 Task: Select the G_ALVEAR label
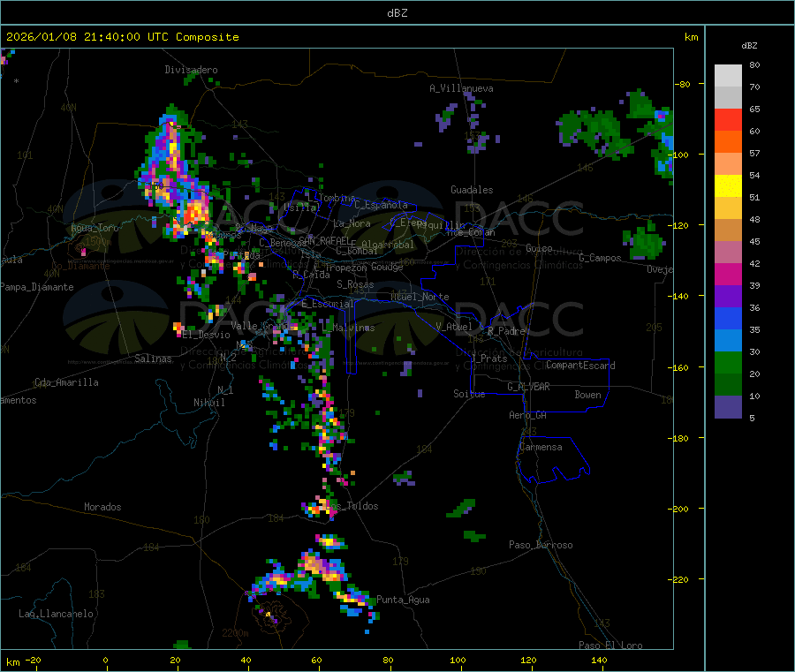(528, 387)
